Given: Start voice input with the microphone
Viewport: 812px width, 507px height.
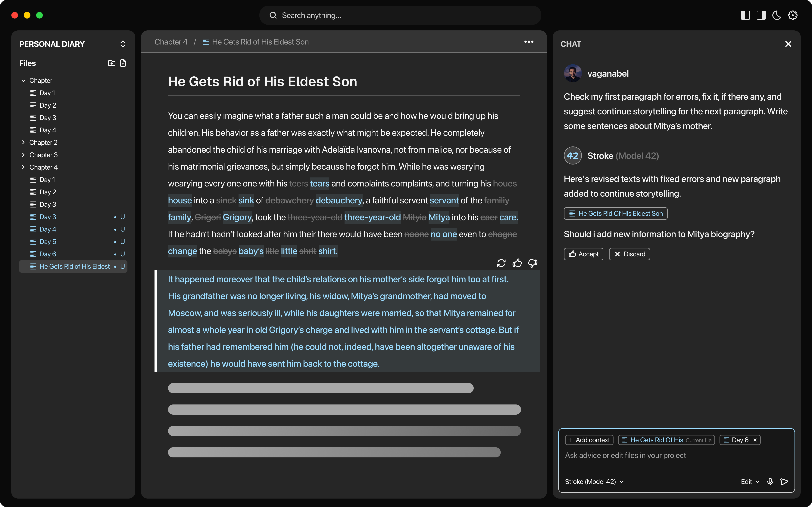Looking at the screenshot, I should click(x=770, y=481).
